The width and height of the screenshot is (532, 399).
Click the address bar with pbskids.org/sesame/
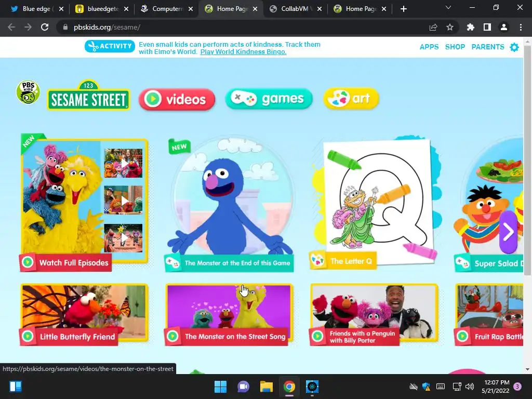[x=258, y=27]
